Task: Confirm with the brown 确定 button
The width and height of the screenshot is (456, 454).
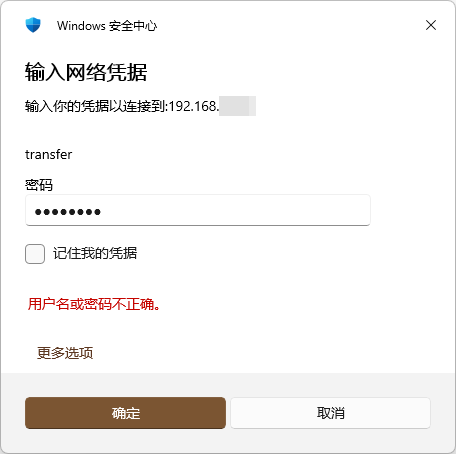Action: coord(125,413)
